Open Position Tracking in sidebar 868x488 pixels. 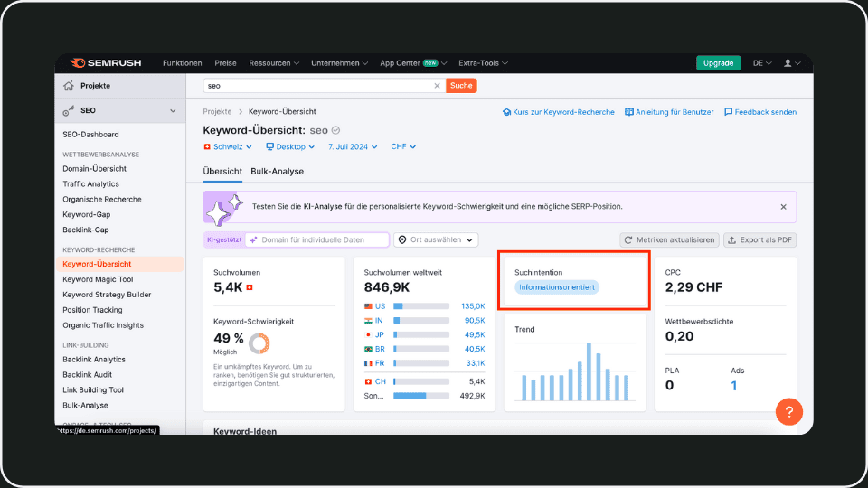[x=92, y=310]
